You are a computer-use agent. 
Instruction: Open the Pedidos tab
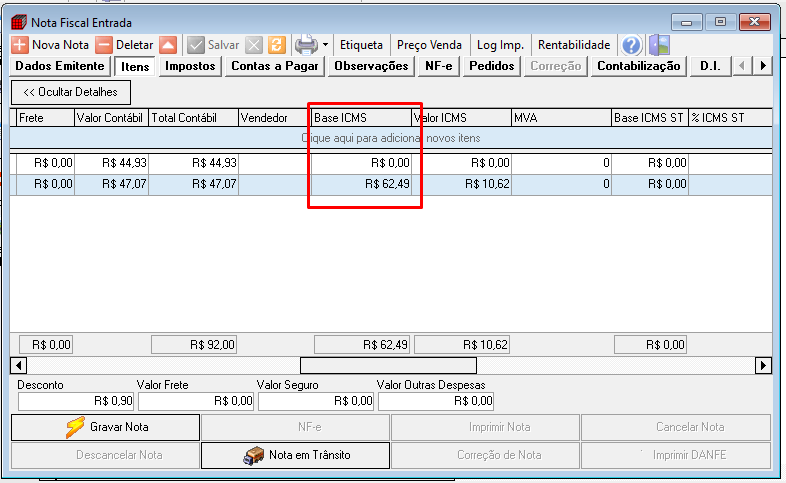[x=492, y=66]
